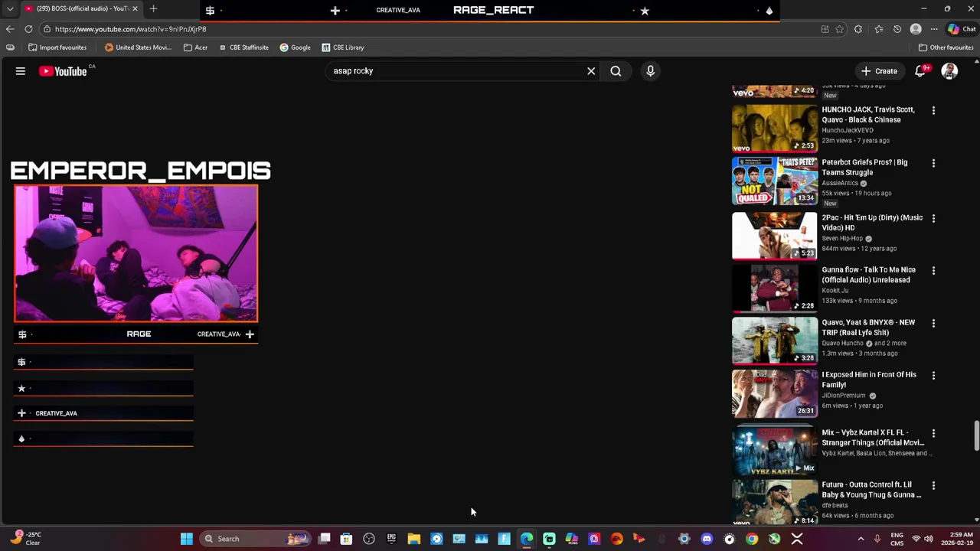Open 'Gunna flow - Talk To Me Nice' title
980x551 pixels.
(868, 275)
